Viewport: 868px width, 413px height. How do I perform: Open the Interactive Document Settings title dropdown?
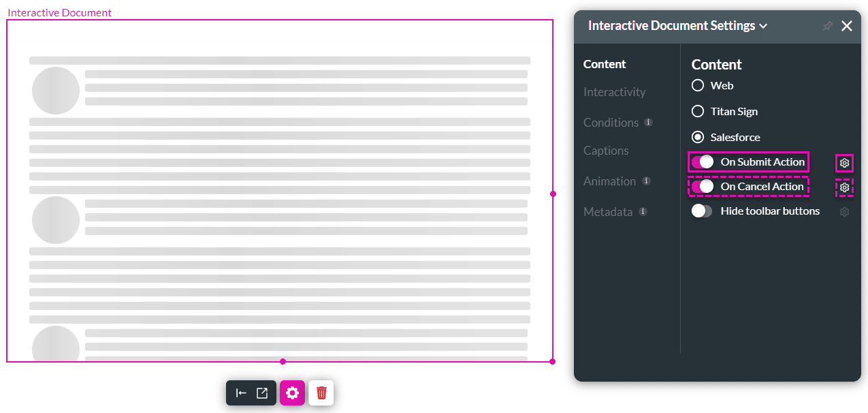coord(764,25)
